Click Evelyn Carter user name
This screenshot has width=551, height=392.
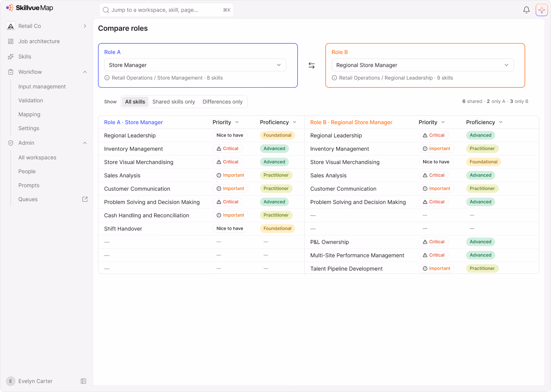36,381
